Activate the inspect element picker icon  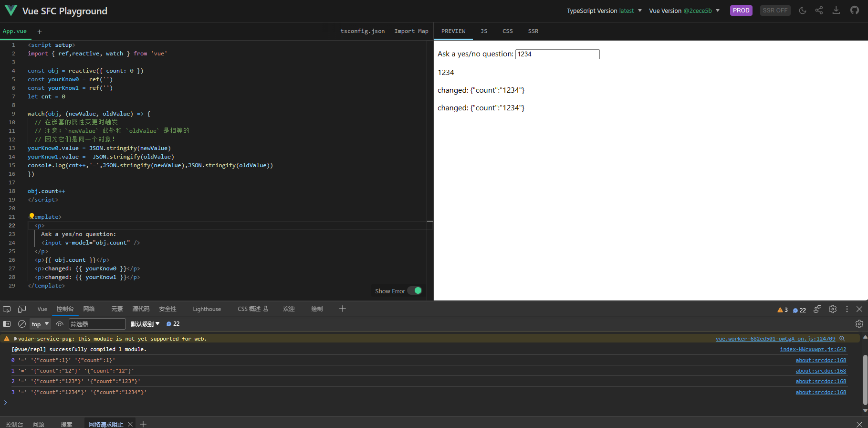[x=7, y=309]
